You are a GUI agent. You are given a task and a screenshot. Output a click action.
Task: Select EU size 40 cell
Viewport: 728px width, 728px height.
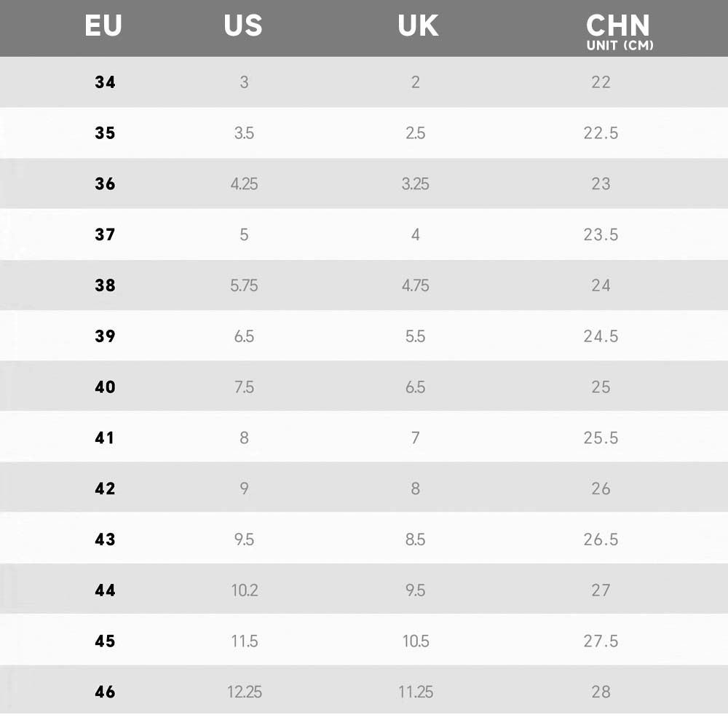pos(105,387)
